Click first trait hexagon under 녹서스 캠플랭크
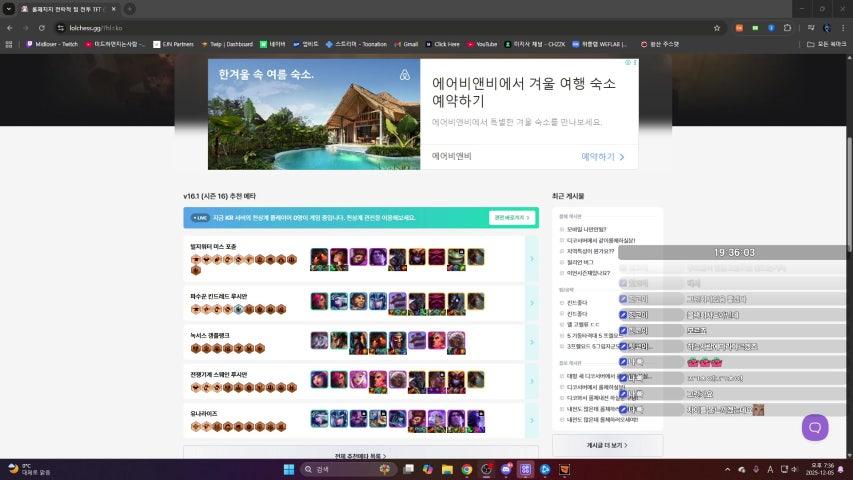The image size is (853, 480). pyautogui.click(x=196, y=348)
